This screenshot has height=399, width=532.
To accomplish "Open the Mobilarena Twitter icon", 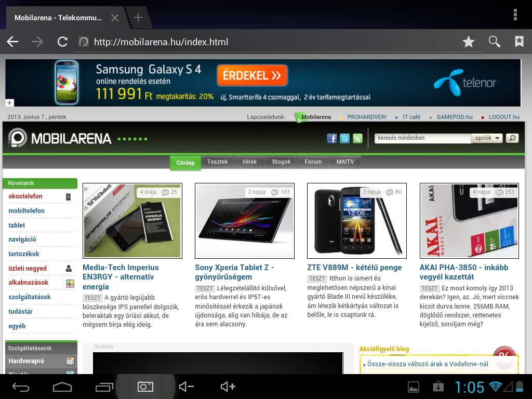I will pos(345,138).
